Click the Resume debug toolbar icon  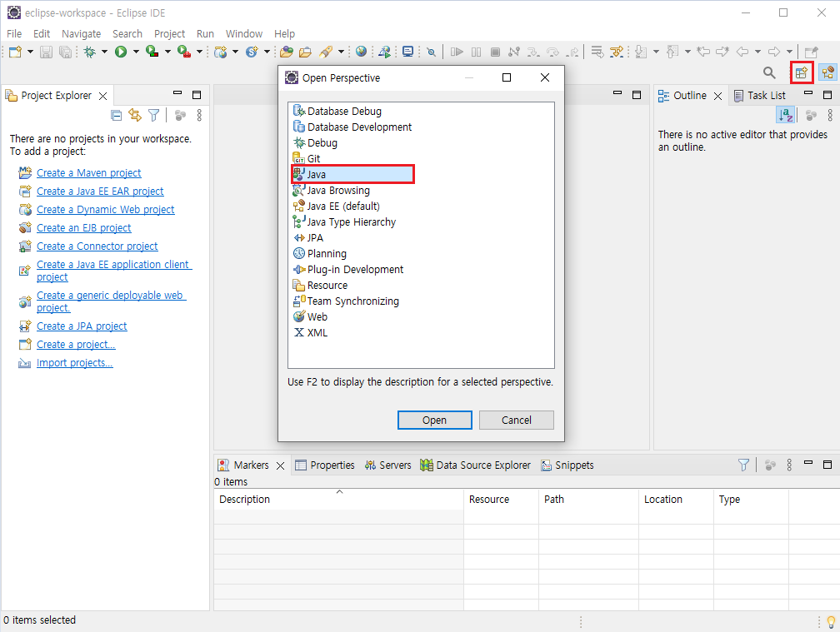457,52
